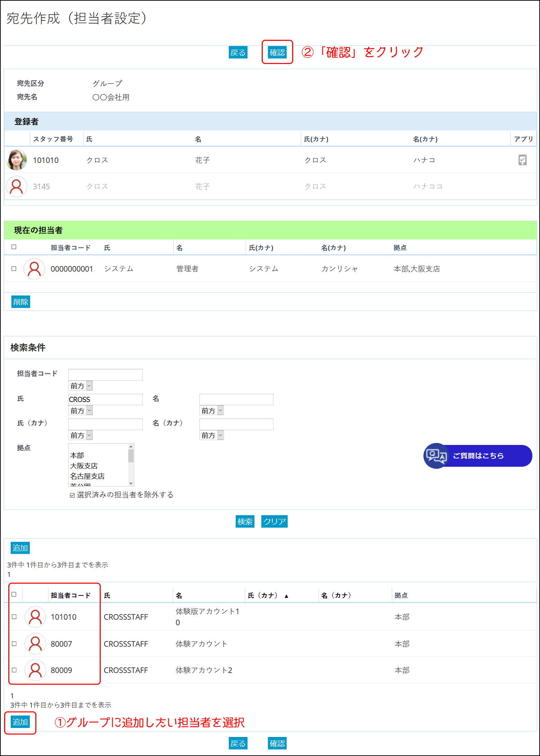Click the 拠点 list scroll down arrow

click(131, 483)
